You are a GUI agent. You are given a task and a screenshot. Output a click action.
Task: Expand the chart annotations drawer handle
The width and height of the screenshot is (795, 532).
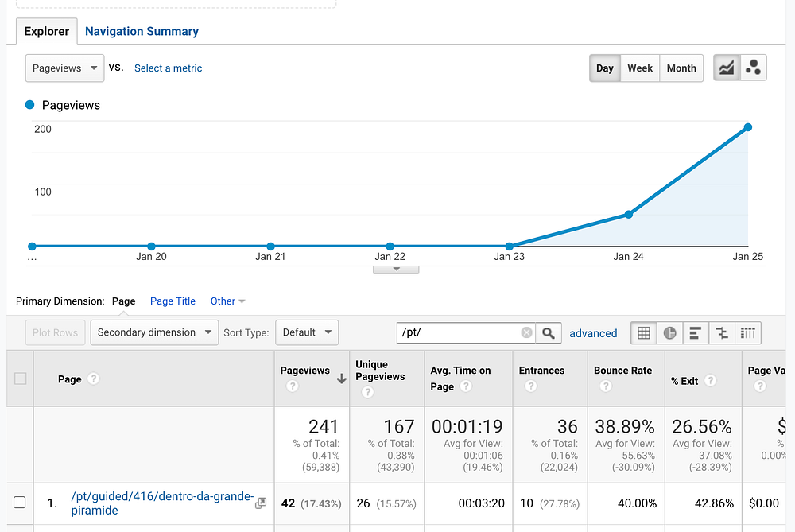tap(396, 270)
